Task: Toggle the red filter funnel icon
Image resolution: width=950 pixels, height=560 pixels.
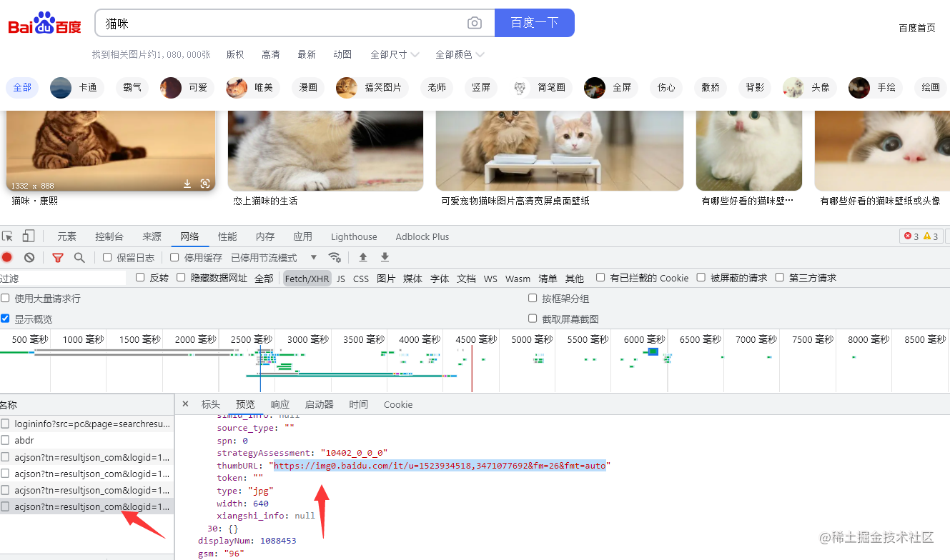Action: pos(58,257)
